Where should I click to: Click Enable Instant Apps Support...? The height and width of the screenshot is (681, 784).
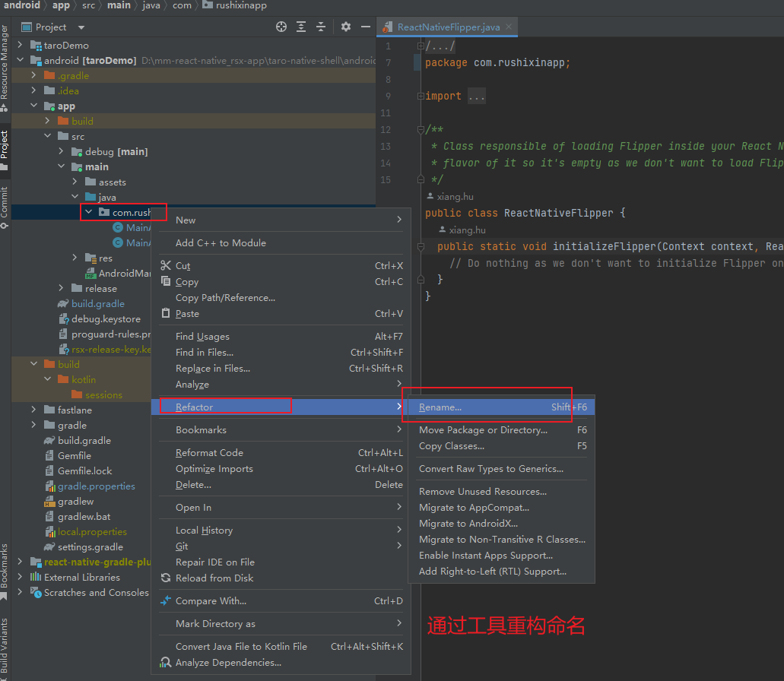point(501,555)
